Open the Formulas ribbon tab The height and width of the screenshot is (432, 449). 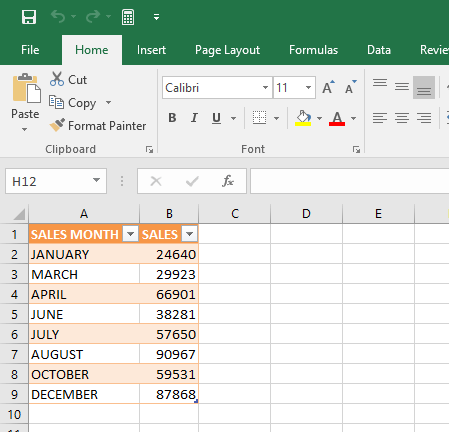(313, 50)
